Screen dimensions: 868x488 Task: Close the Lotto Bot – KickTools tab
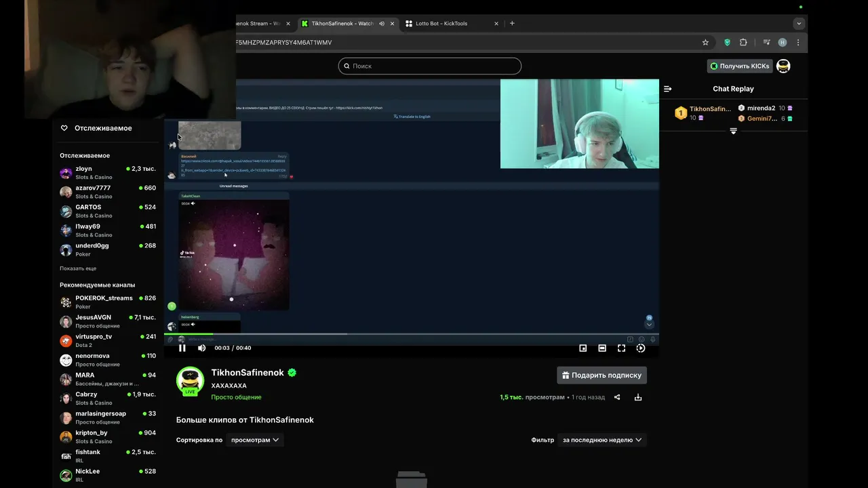496,23
